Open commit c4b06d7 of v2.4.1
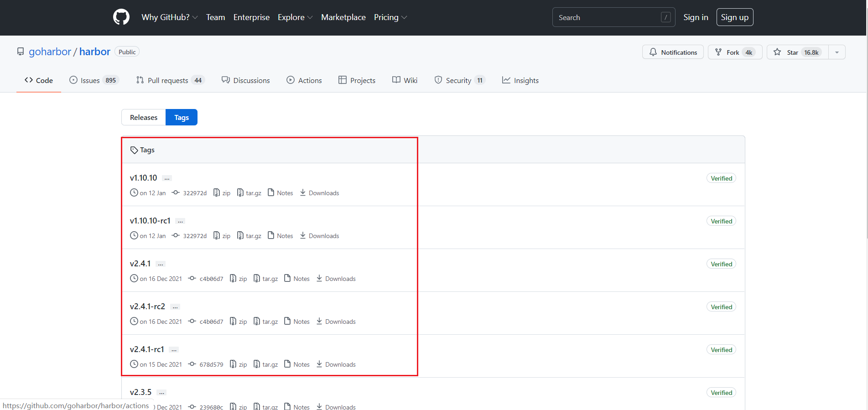 pyautogui.click(x=206, y=279)
